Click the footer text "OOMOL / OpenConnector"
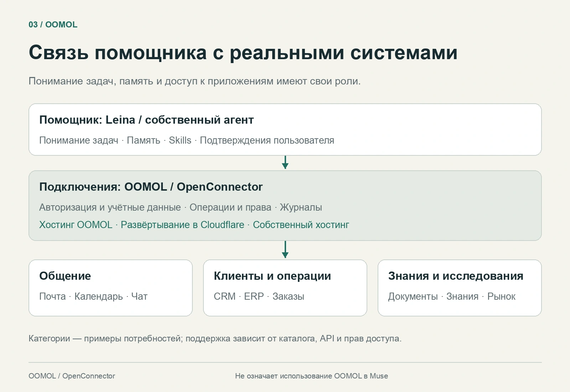The width and height of the screenshot is (570, 392). tap(72, 376)
